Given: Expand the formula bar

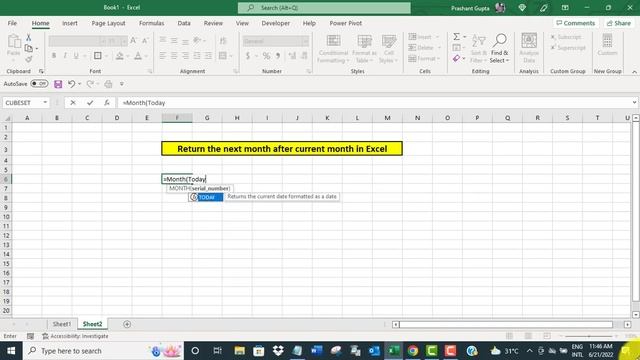Looking at the screenshot, I should pos(634,103).
